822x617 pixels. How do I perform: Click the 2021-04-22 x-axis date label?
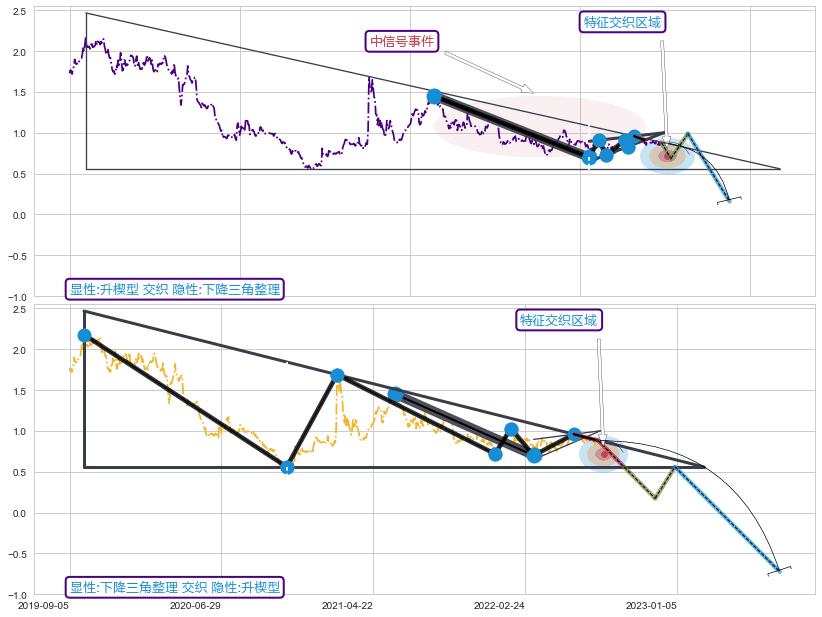pos(347,605)
